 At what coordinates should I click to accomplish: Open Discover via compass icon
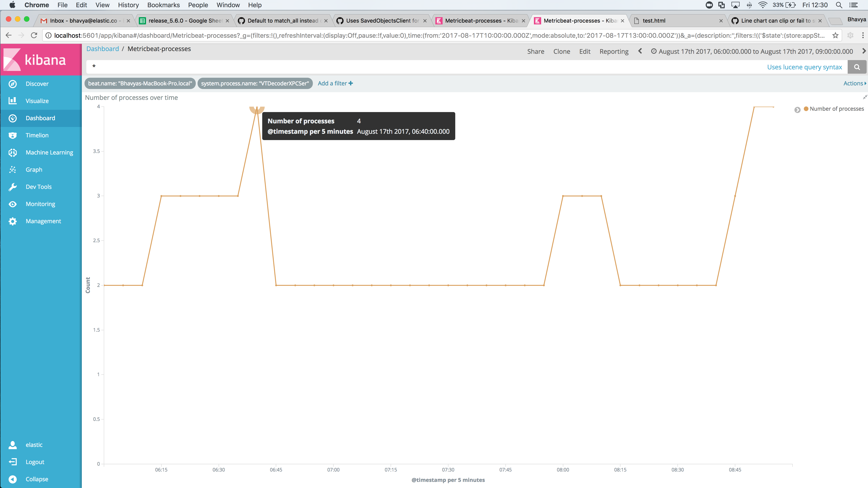[x=13, y=84]
